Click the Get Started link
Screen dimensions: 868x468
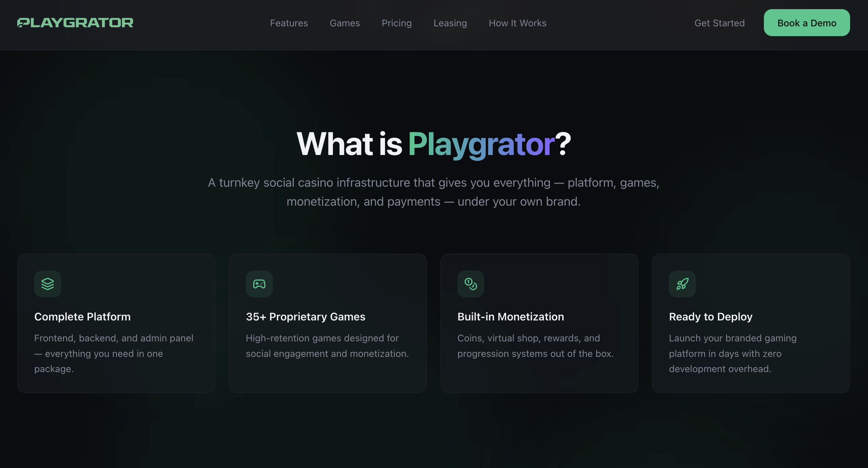pos(719,23)
